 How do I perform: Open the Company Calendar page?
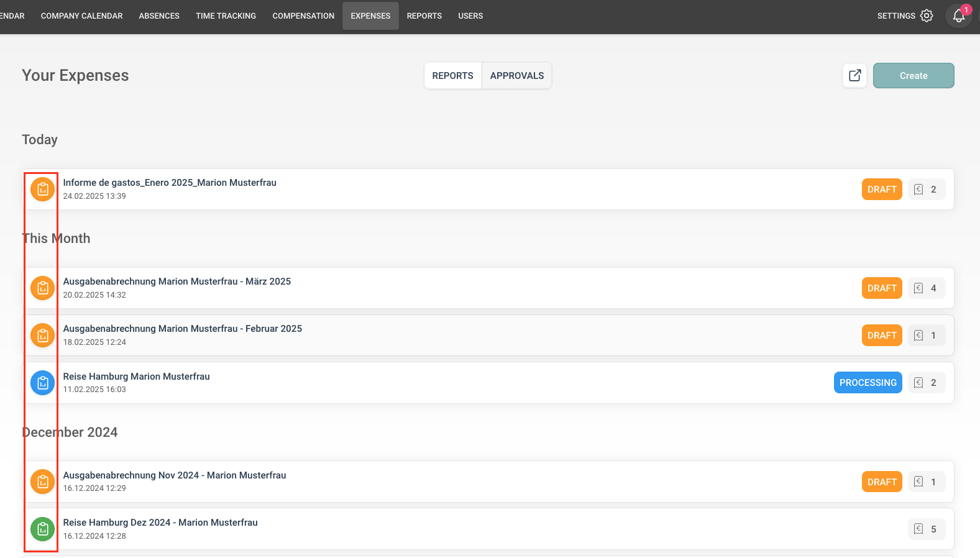click(x=81, y=16)
